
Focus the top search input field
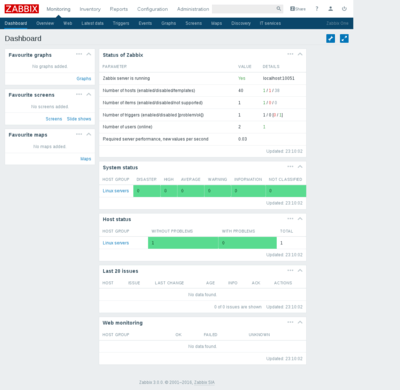pos(244,9)
